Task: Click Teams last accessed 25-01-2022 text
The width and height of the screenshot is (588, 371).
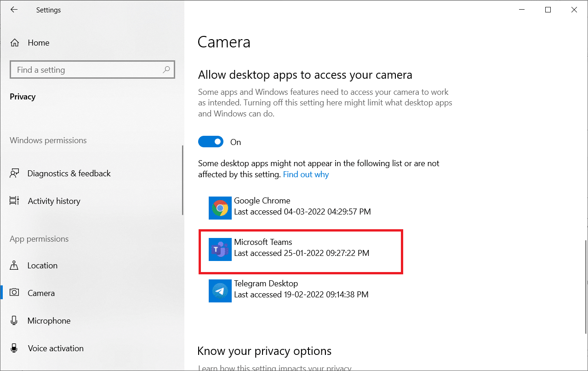Action: [x=302, y=253]
